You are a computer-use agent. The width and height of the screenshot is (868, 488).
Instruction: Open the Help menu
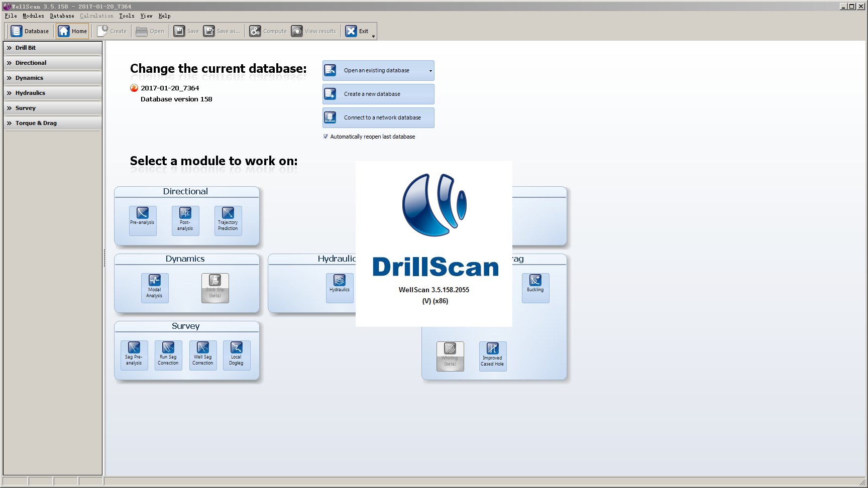click(164, 16)
